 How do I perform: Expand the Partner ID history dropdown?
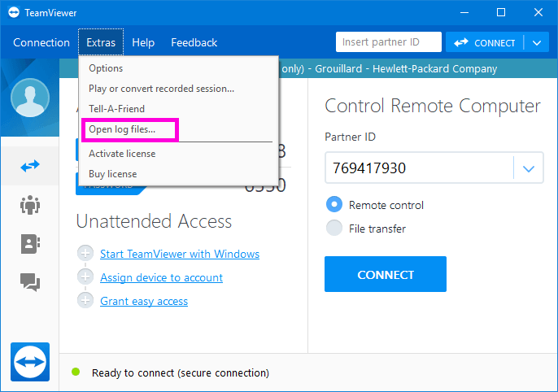529,169
